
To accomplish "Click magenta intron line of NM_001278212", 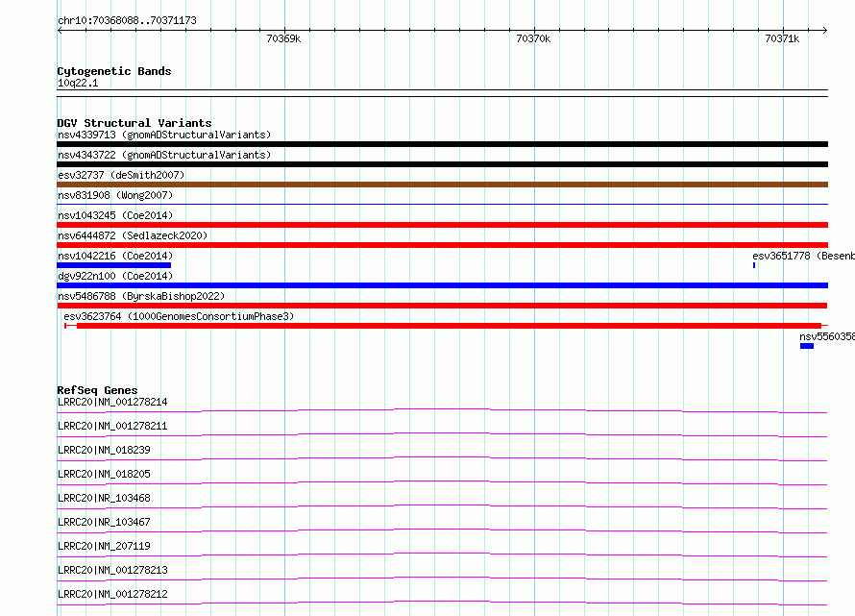I will (x=442, y=603).
